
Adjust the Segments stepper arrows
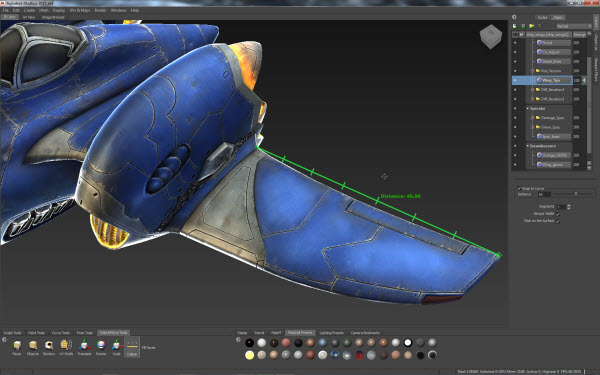point(569,207)
